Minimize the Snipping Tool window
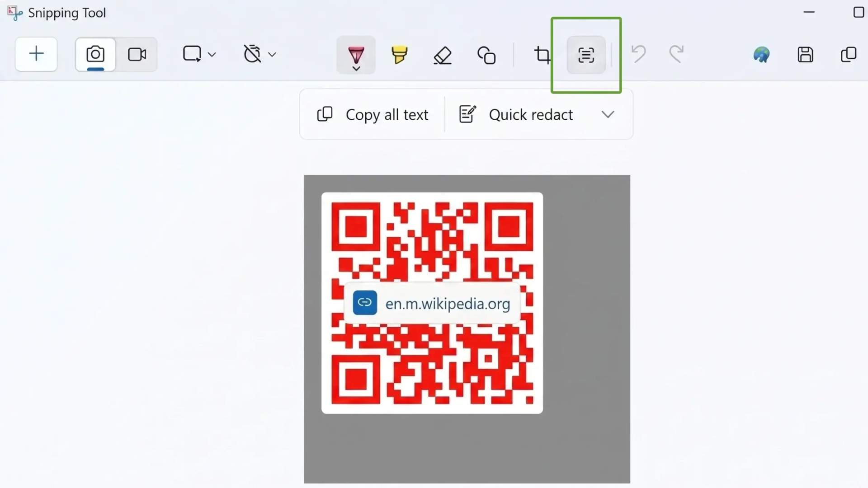The height and width of the screenshot is (488, 868). (x=809, y=12)
